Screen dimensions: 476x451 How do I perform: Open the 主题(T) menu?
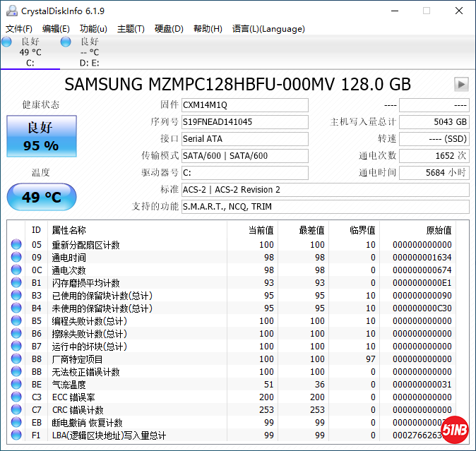pyautogui.click(x=131, y=29)
